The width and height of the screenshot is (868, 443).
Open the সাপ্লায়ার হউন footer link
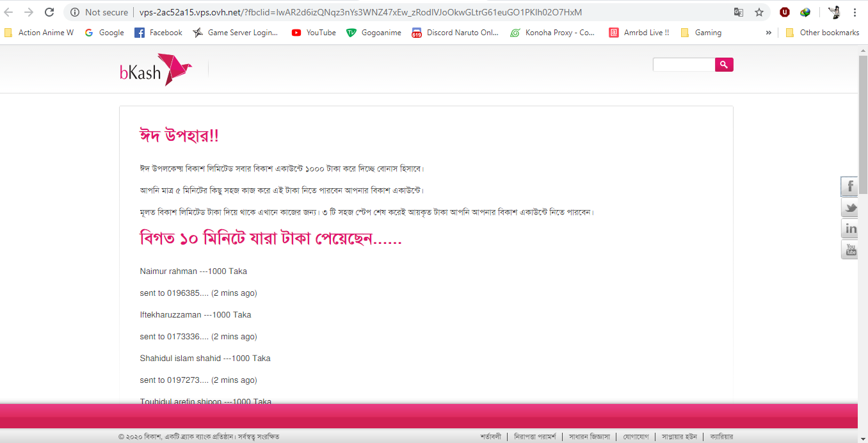point(679,437)
